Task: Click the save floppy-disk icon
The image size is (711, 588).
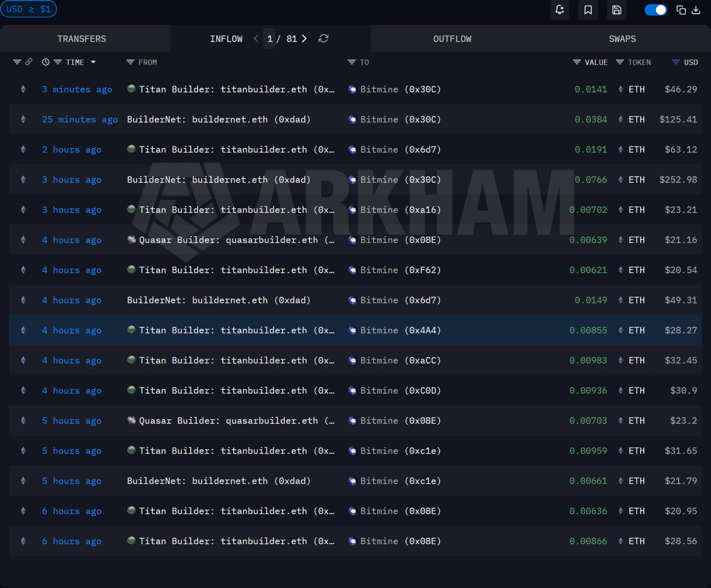Action: click(x=616, y=10)
